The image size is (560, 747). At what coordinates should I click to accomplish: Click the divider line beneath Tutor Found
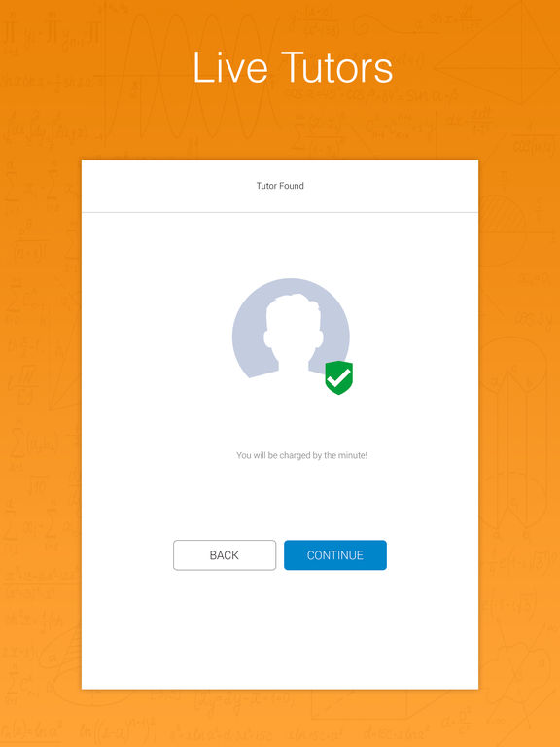[280, 212]
